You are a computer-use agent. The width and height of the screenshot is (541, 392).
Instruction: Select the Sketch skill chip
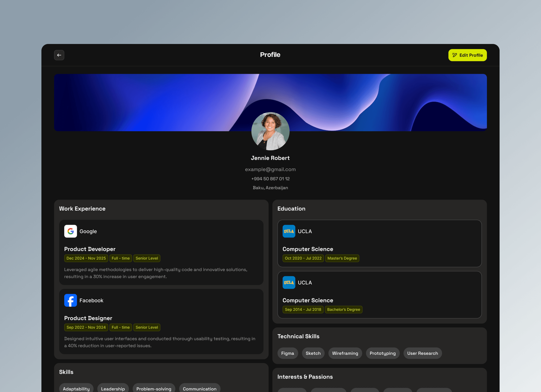point(313,353)
